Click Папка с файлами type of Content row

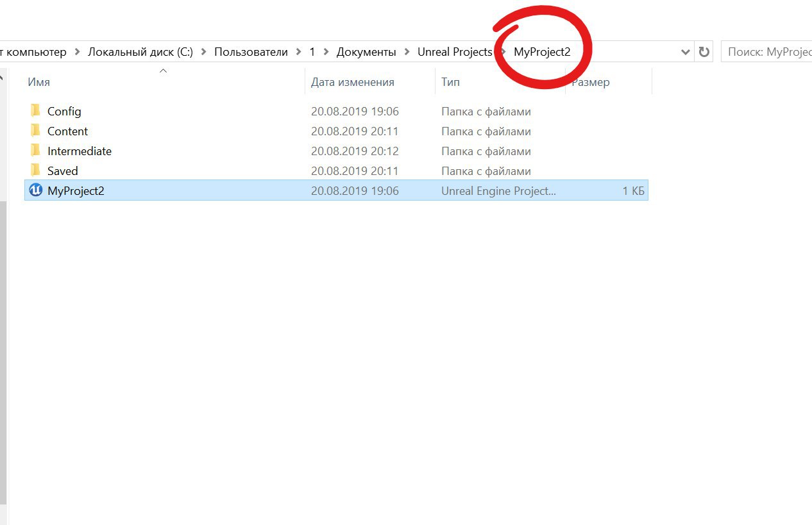click(x=486, y=131)
